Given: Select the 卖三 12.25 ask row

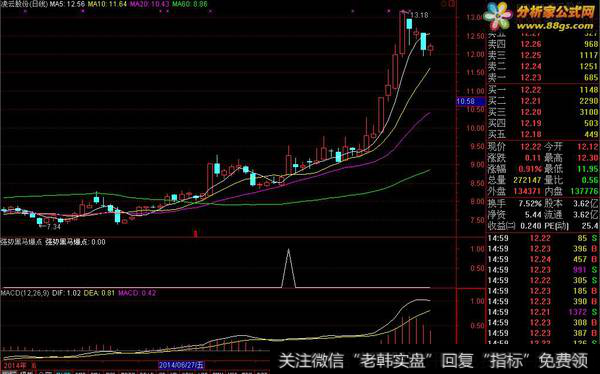Looking at the screenshot, I should tap(543, 55).
